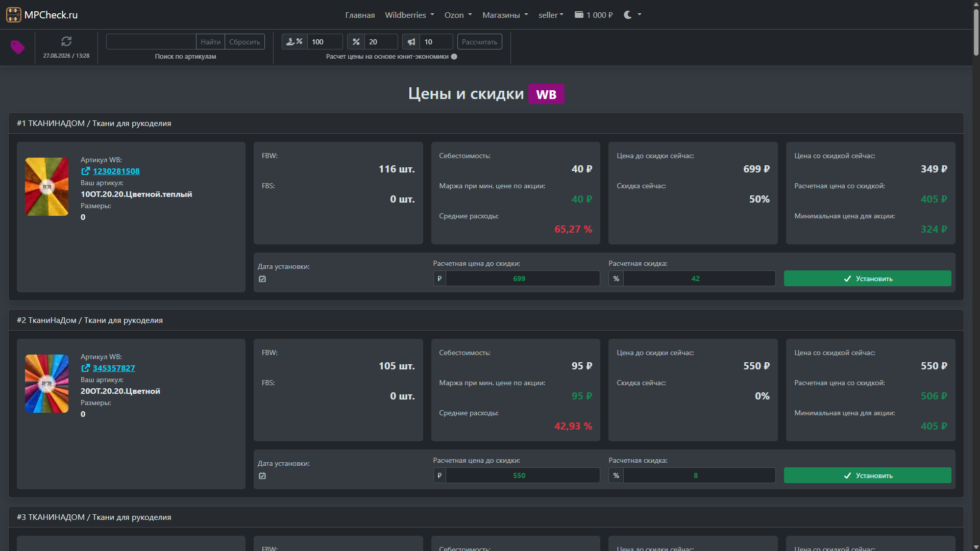Click the MPCheck.ru brand name
Screen dimensions: 980x551
(x=51, y=15)
